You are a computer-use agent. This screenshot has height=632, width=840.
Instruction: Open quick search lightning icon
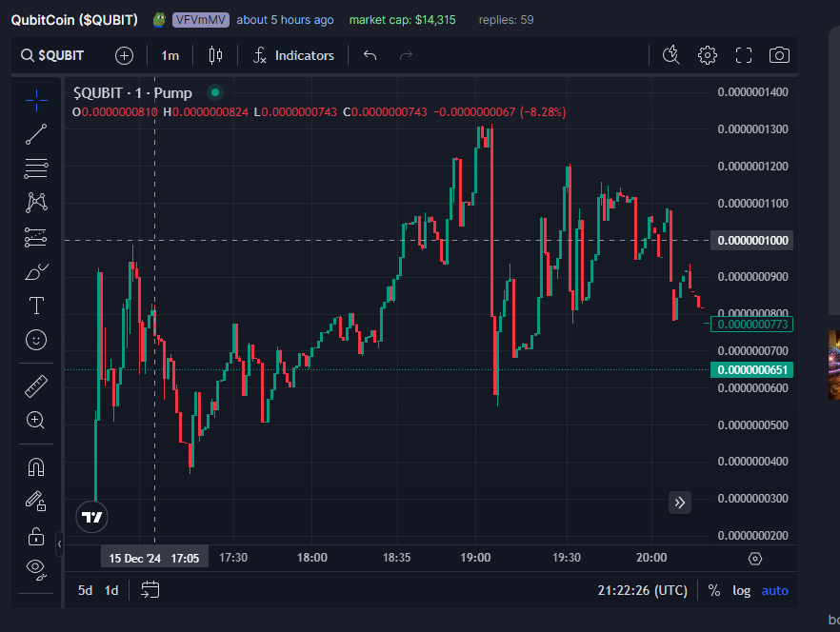tap(670, 55)
